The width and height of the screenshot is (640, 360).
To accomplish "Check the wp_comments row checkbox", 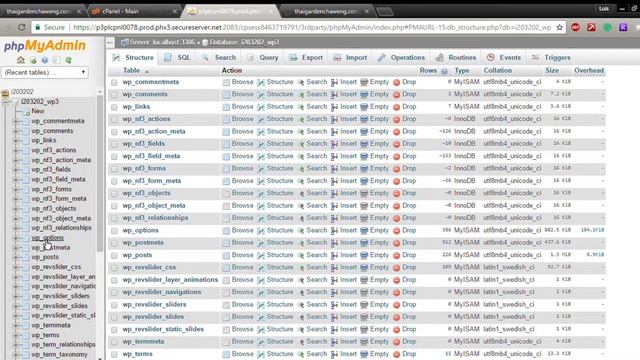I will pos(114,95).
